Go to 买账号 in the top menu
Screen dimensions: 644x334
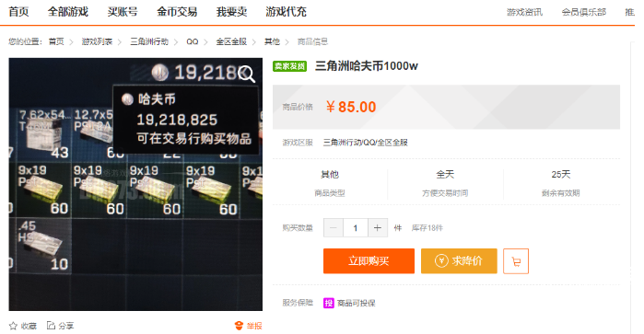point(123,12)
